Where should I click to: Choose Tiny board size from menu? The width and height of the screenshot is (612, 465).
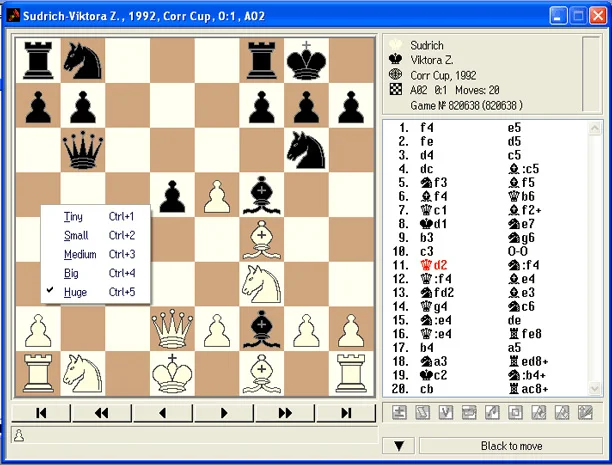point(96,217)
